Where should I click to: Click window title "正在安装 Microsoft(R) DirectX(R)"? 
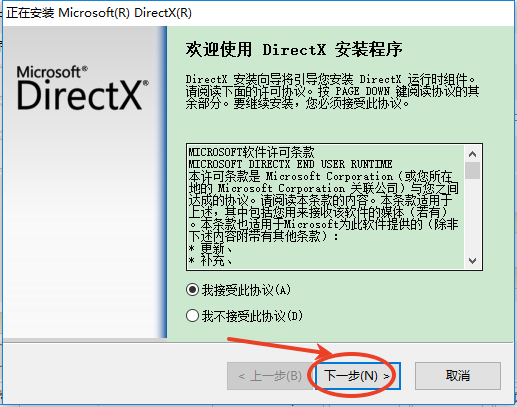point(99,13)
